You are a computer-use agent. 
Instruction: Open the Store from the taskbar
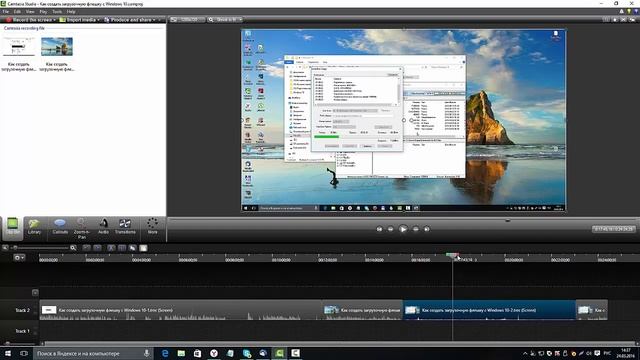click(x=198, y=353)
